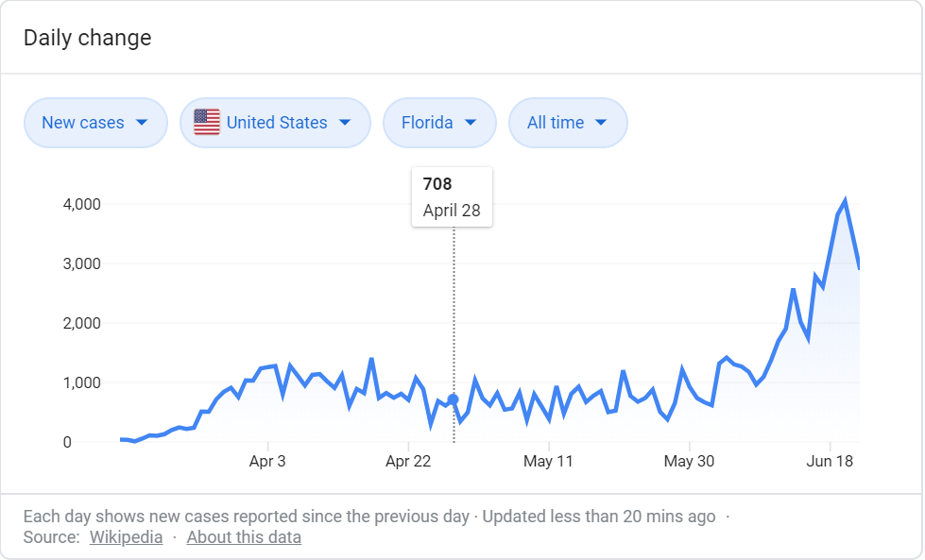Click the United States flag icon
This screenshot has height=560, width=925.
coord(207,123)
